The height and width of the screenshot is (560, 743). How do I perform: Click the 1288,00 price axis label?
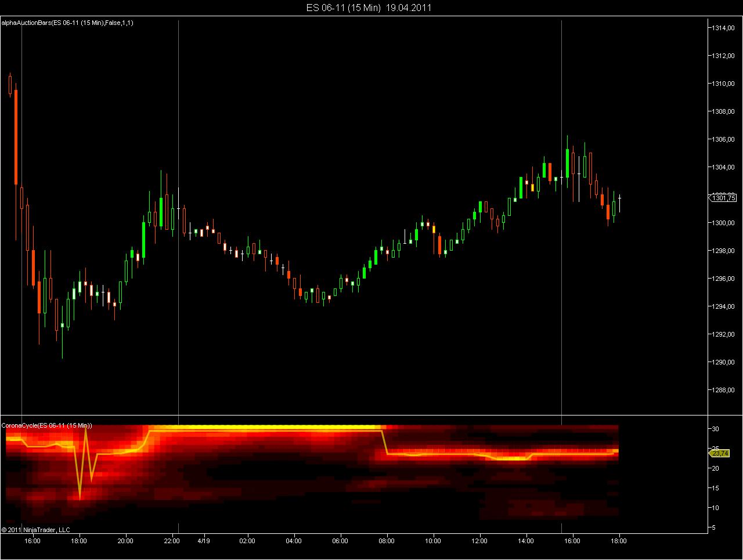[724, 390]
